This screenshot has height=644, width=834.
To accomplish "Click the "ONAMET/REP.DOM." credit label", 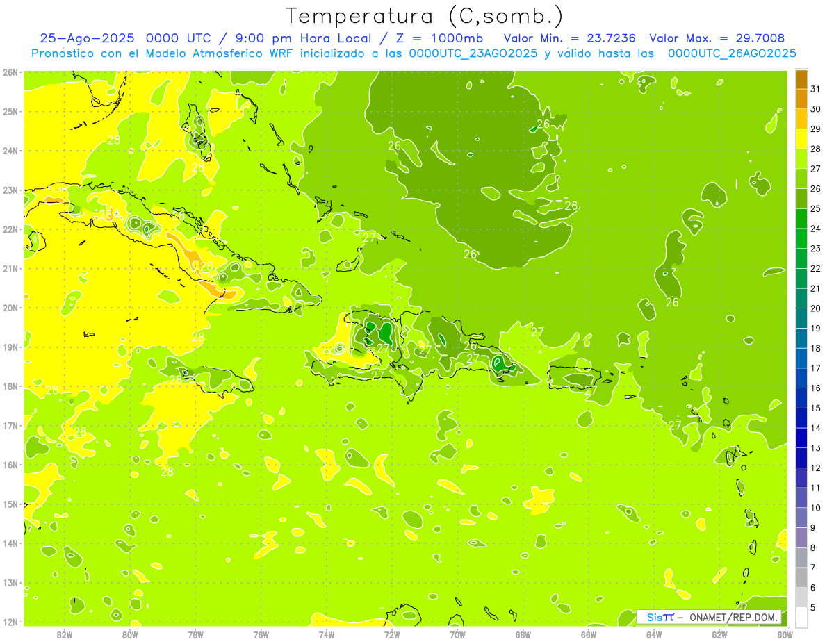I will (734, 617).
